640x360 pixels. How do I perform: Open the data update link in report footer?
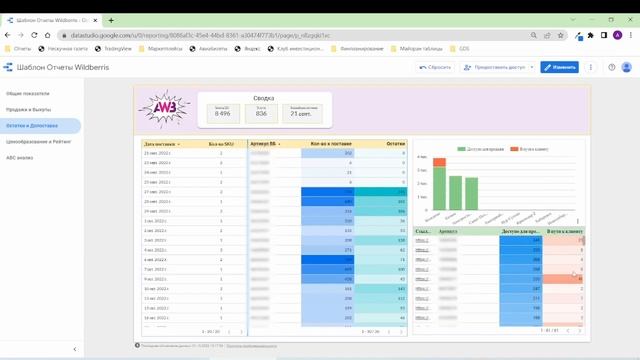[251, 346]
